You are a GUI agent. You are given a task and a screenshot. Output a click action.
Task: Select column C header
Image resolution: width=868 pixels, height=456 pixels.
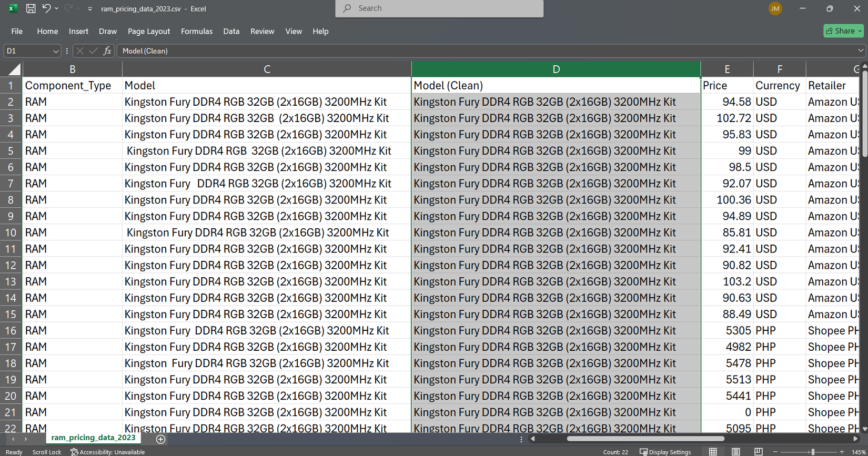pyautogui.click(x=267, y=69)
